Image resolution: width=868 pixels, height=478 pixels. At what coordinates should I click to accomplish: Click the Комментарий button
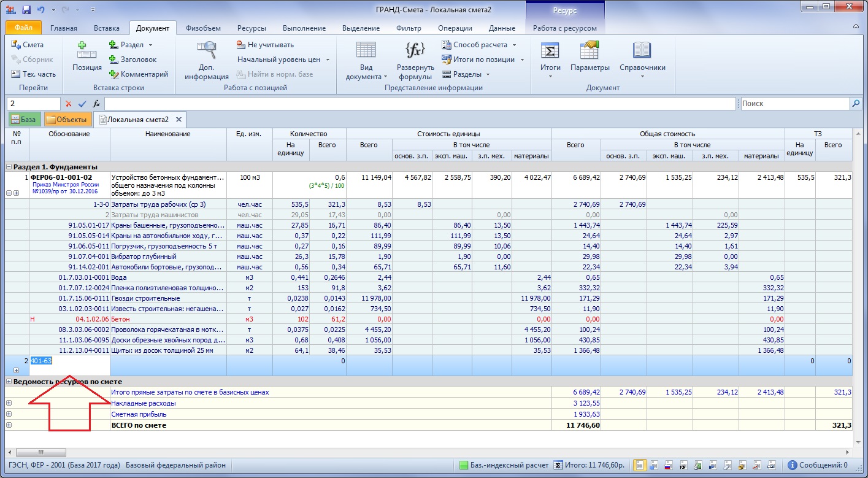pos(139,74)
